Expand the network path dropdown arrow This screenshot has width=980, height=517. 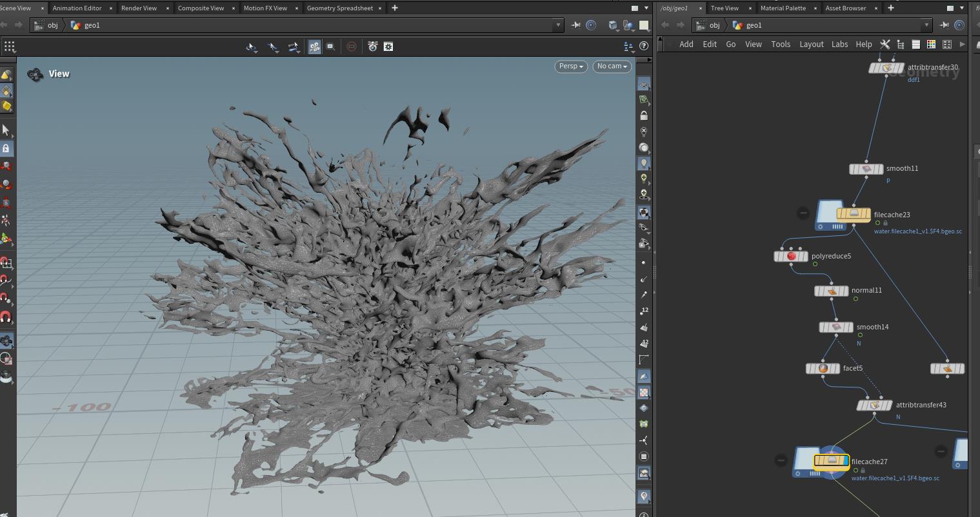926,25
